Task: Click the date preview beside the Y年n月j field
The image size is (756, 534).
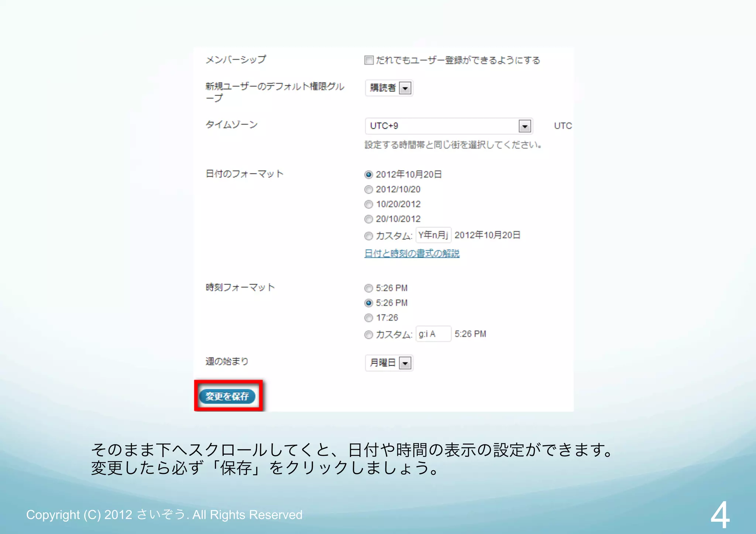Action: (487, 235)
